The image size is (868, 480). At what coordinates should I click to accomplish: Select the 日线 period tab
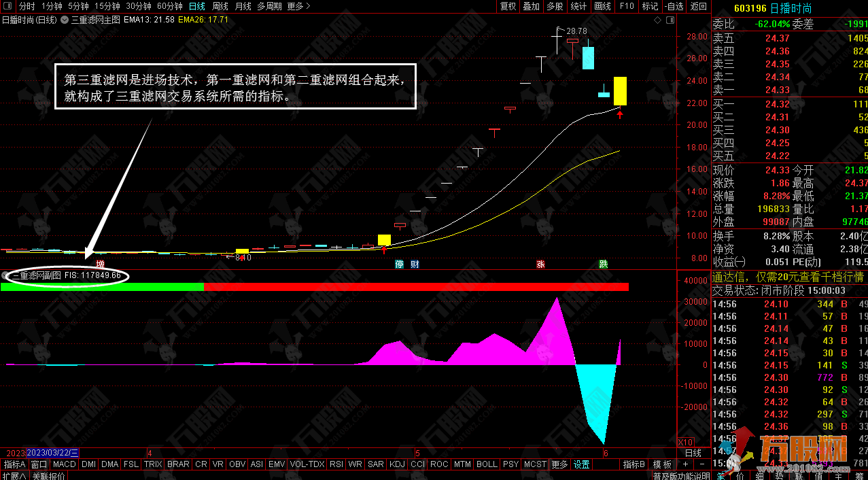tap(196, 6)
